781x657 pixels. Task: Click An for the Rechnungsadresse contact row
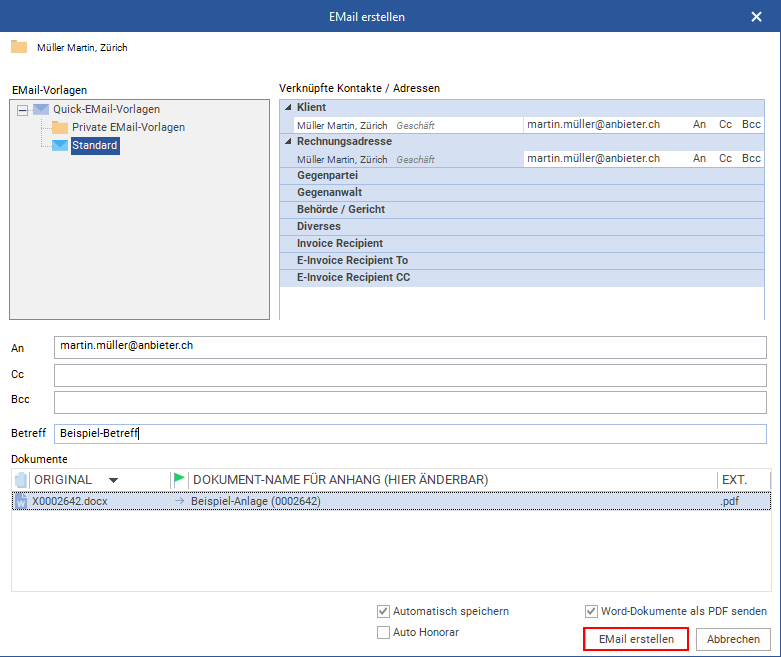click(x=699, y=158)
